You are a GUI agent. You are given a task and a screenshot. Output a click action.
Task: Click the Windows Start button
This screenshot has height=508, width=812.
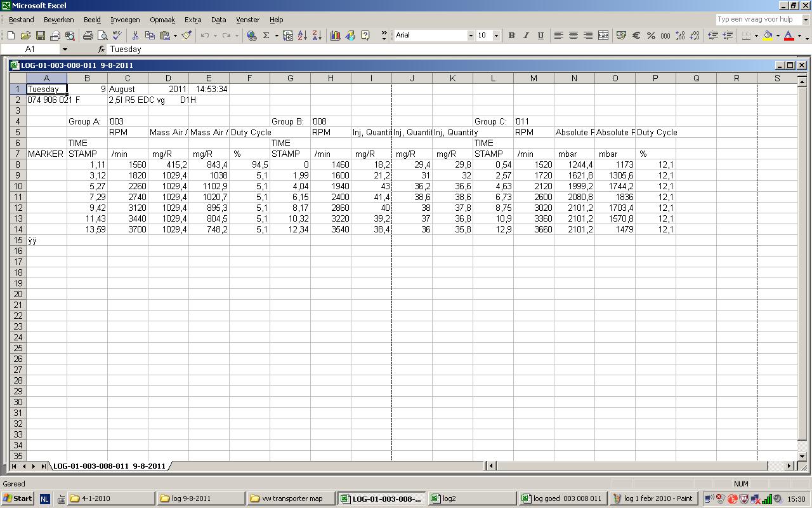tap(18, 498)
